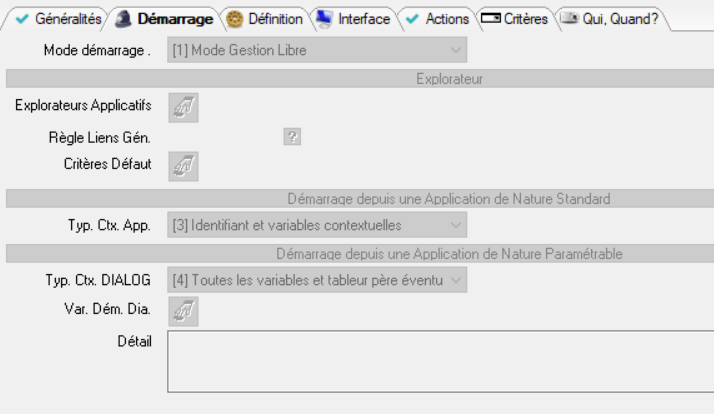Select the Démarrage tab
This screenshot has height=414, width=714.
(x=165, y=19)
